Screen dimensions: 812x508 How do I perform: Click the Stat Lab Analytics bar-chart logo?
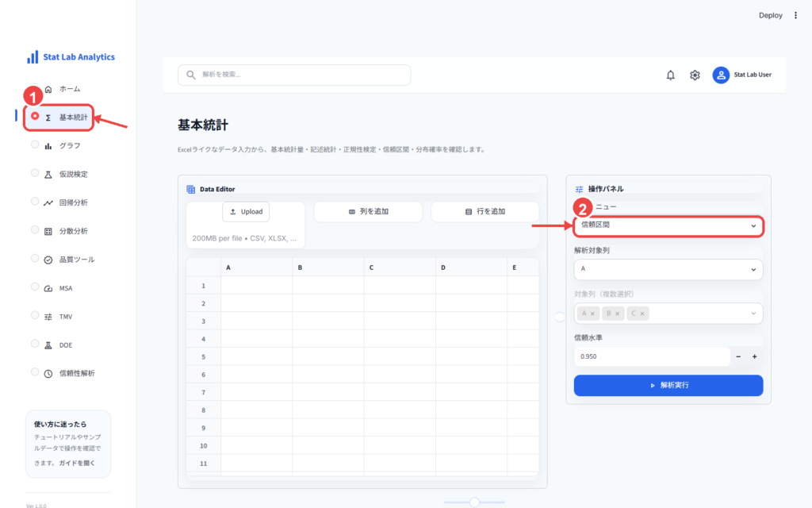(33, 57)
